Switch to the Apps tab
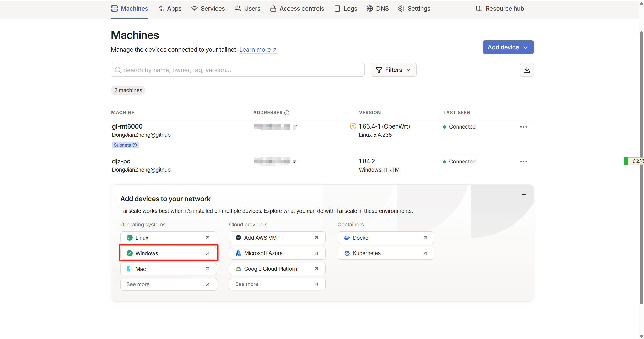The width and height of the screenshot is (644, 339). click(169, 9)
